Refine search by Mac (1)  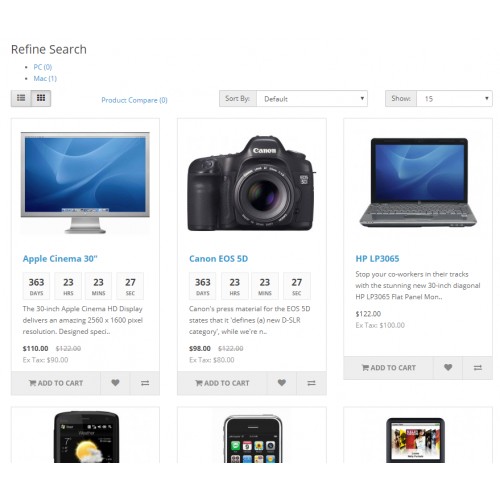click(x=45, y=78)
